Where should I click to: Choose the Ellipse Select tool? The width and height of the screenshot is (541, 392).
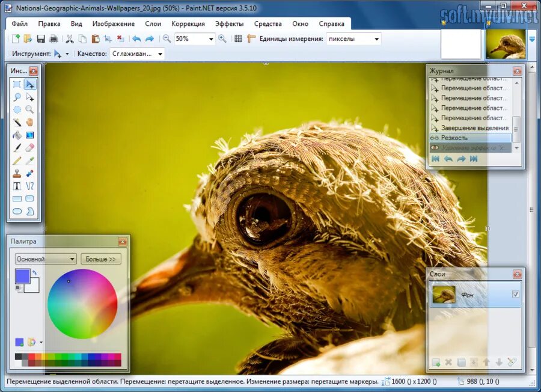coord(17,110)
